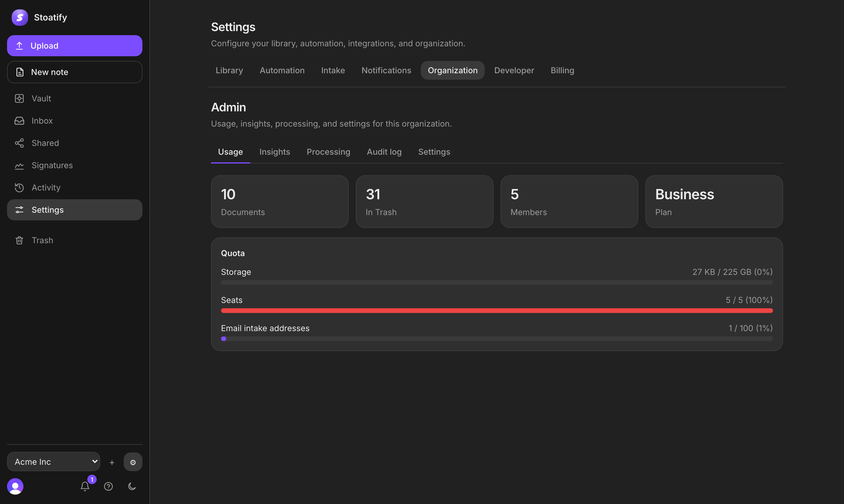Open the Processing admin sub-tab
Screen dimensions: 844x504
328,152
